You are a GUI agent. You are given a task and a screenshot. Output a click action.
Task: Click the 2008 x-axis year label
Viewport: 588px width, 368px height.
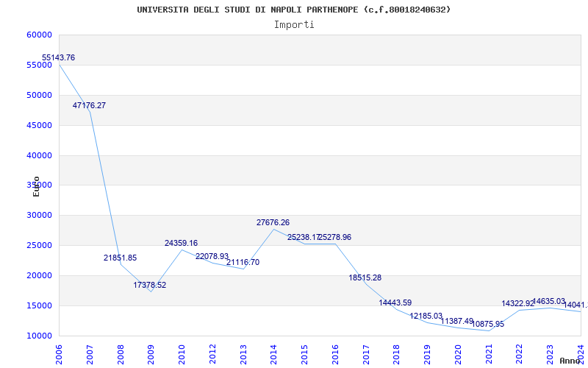click(x=121, y=355)
